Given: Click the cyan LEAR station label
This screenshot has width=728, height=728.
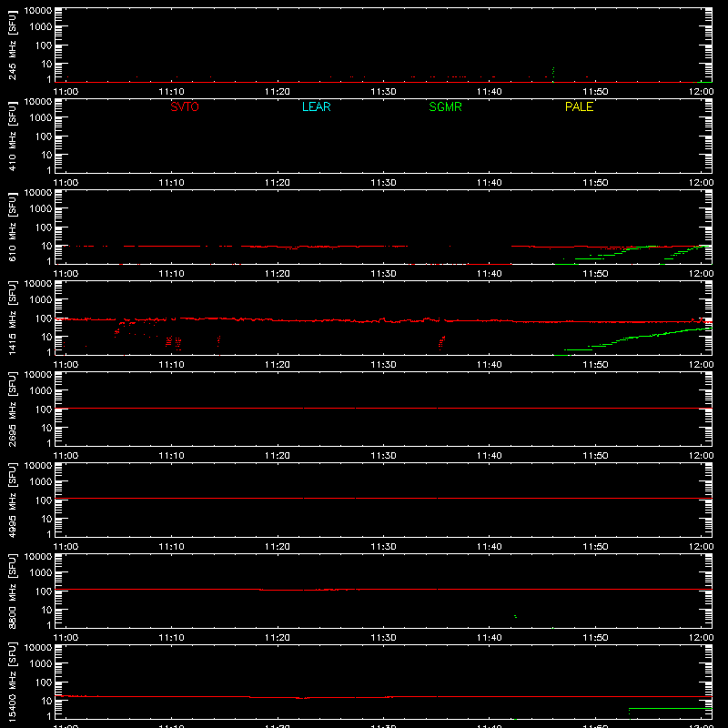Looking at the screenshot, I should point(316,106).
